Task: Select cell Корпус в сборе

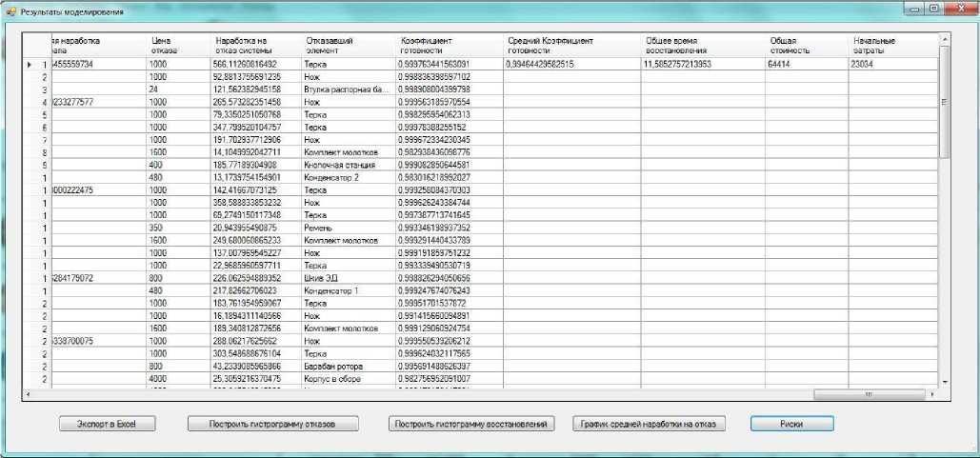Action: point(348,379)
